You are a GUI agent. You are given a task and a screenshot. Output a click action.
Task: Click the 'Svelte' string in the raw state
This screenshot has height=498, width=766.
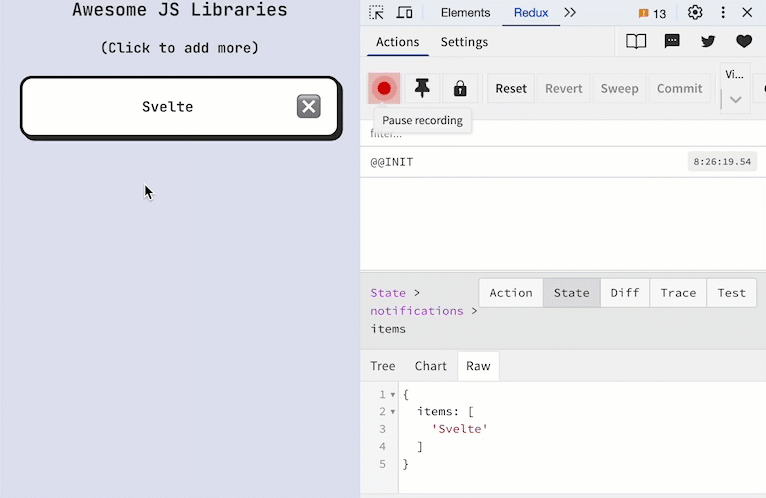pyautogui.click(x=459, y=429)
